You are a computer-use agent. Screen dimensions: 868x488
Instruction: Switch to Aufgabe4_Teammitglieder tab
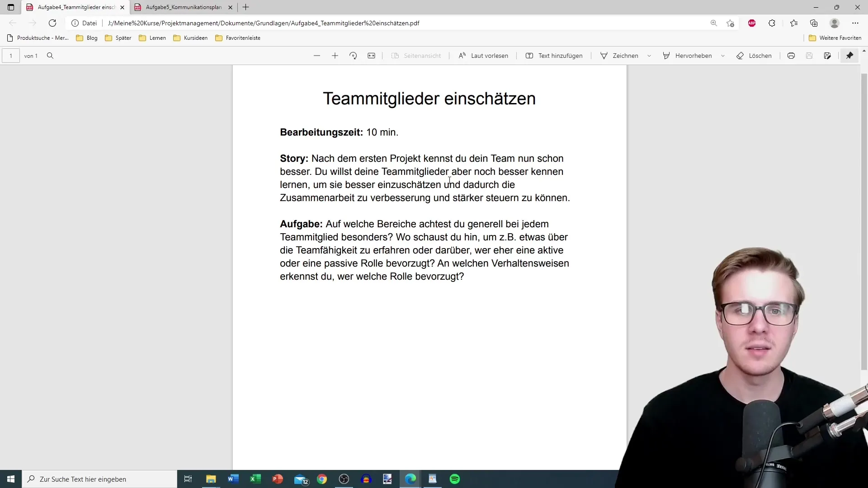point(75,7)
